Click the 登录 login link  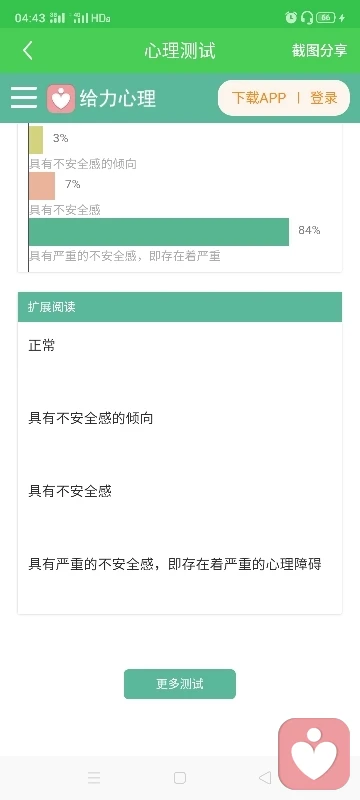click(324, 98)
